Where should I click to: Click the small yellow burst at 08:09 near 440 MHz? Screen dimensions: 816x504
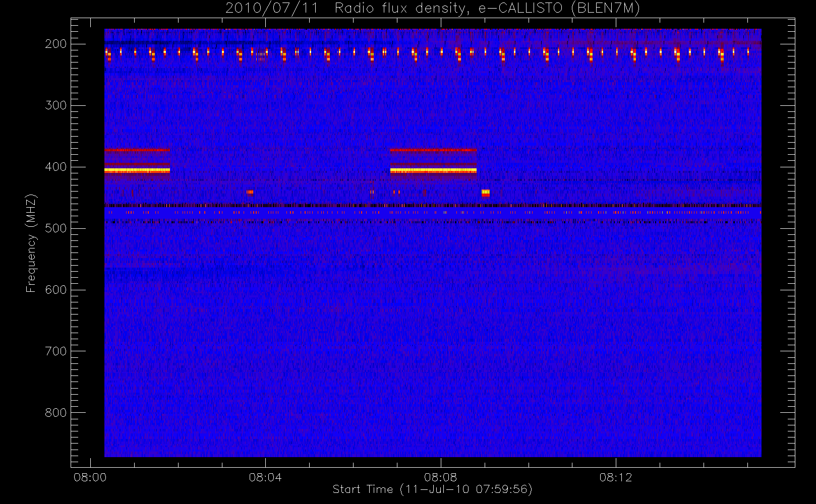(486, 193)
